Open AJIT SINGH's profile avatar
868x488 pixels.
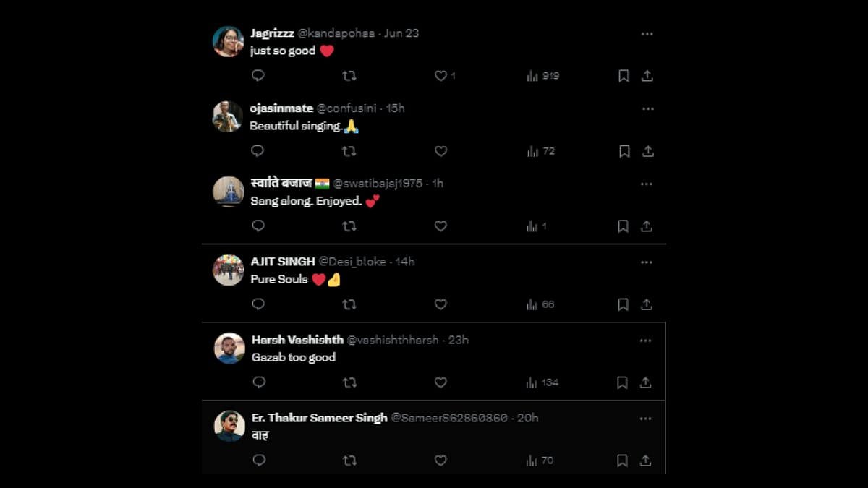coord(229,270)
